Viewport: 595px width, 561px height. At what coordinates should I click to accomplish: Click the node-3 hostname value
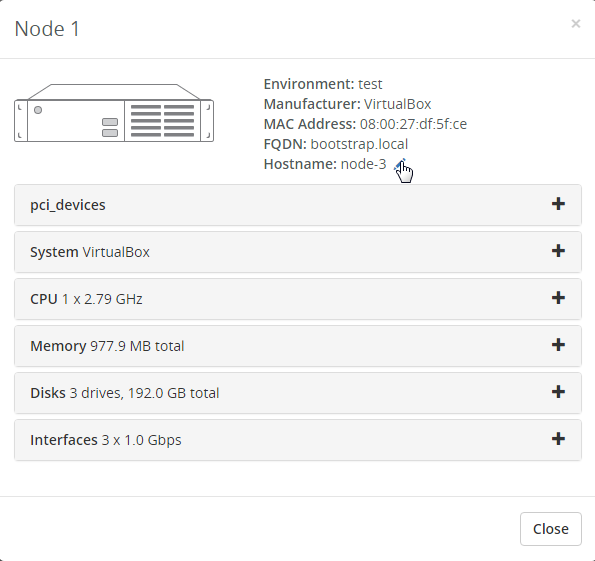pyautogui.click(x=364, y=164)
